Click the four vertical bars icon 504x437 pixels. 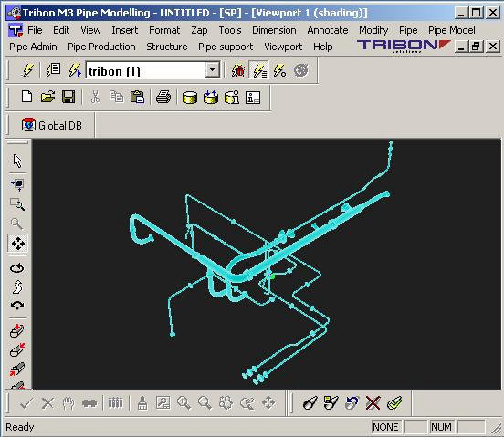[115, 402]
